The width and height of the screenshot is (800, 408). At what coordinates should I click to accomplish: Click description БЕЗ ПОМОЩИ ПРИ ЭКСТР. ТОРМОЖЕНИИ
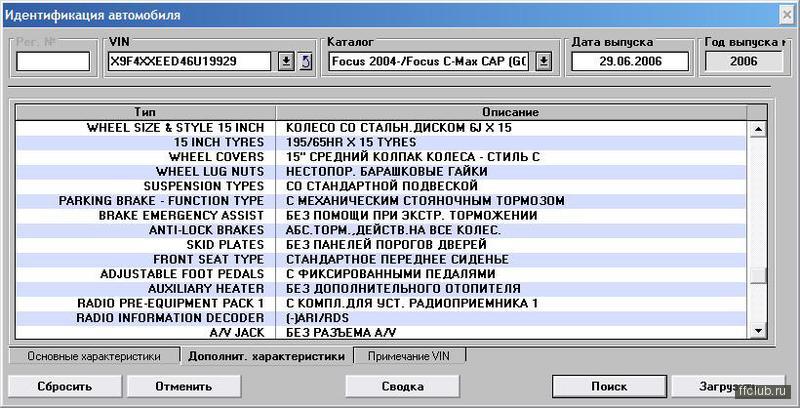click(x=411, y=216)
